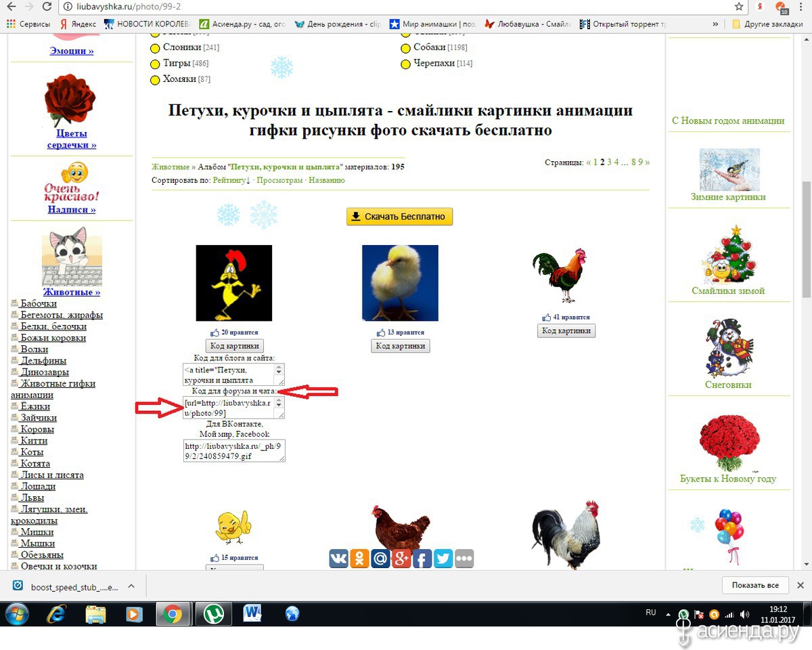The image size is (812, 650).
Task: Click Код картинки under yellow chick
Action: pos(401,346)
